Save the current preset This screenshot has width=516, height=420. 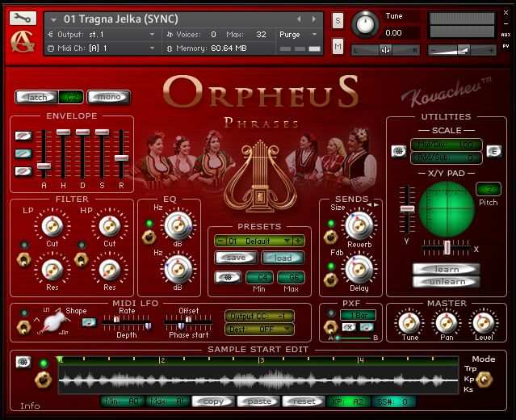point(236,258)
